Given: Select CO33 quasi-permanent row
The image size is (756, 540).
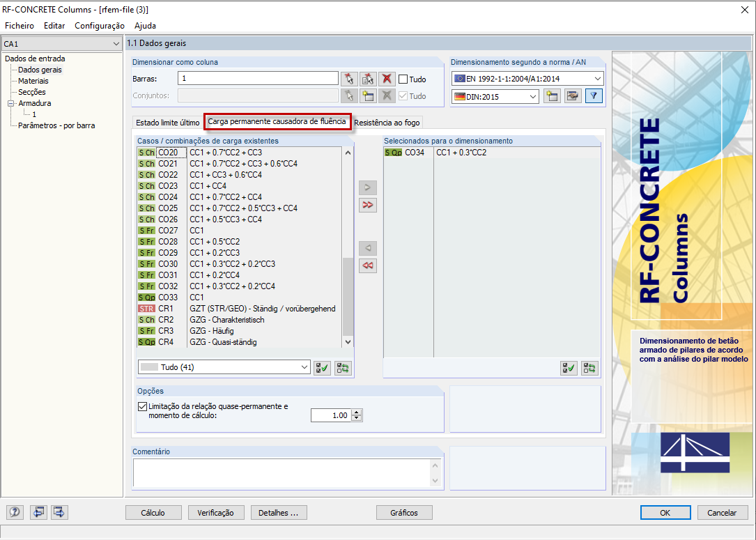Looking at the screenshot, I should click(240, 298).
